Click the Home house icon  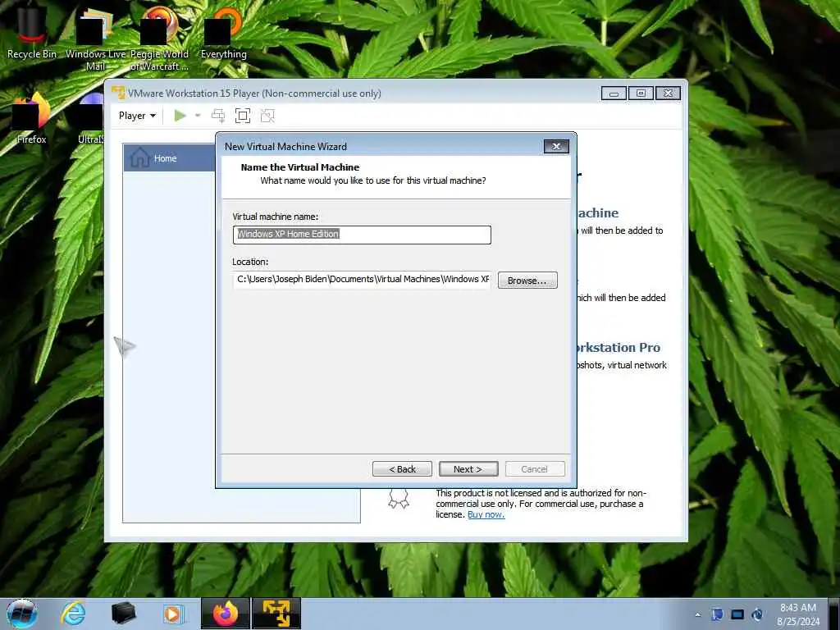pos(139,157)
